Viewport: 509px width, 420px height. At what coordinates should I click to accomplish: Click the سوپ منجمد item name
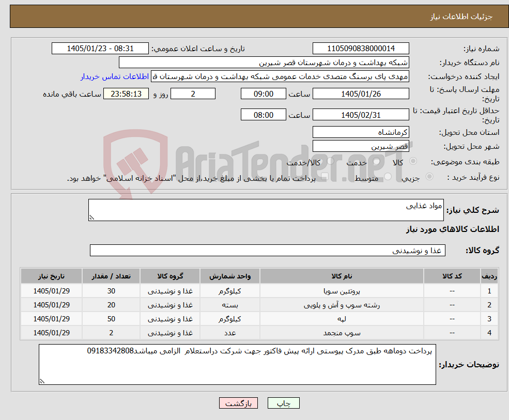click(x=342, y=333)
